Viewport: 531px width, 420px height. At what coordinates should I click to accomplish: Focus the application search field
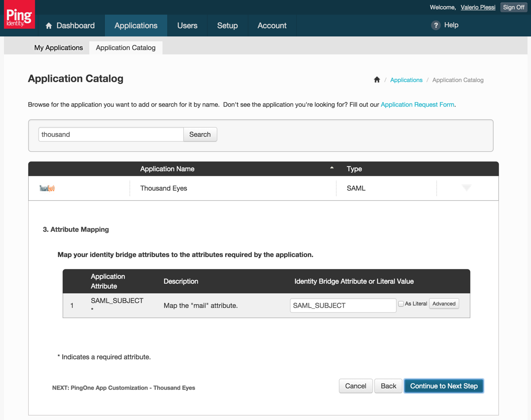(111, 134)
